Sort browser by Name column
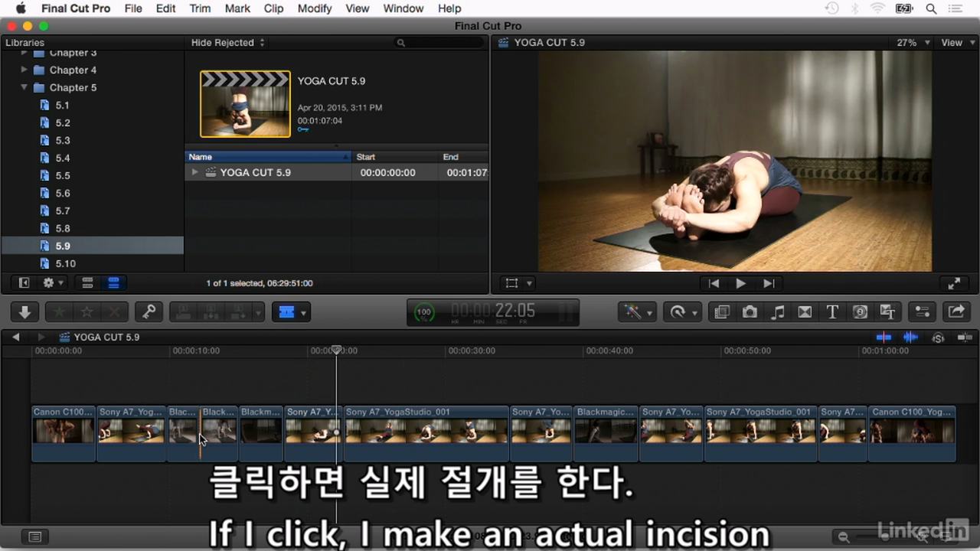 pos(268,157)
